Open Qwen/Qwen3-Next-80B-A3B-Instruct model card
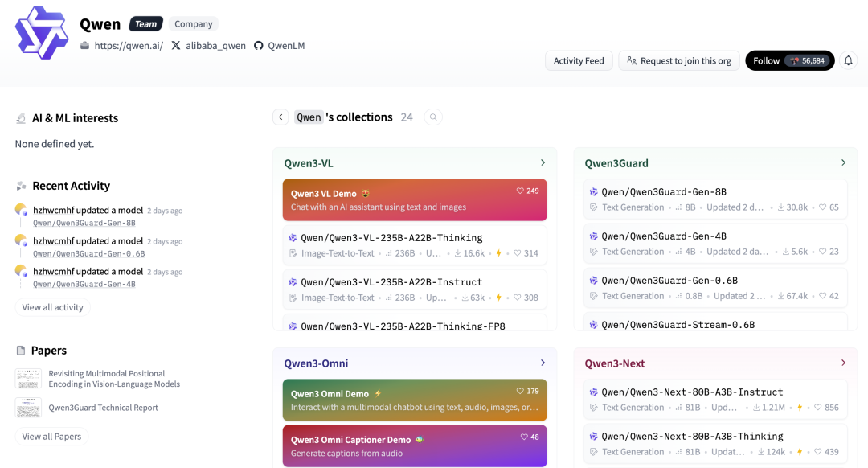Image resolution: width=868 pixels, height=468 pixels. click(715, 400)
